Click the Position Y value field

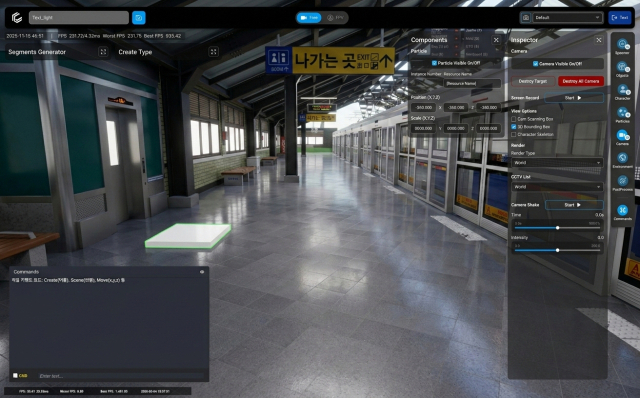(x=456, y=107)
